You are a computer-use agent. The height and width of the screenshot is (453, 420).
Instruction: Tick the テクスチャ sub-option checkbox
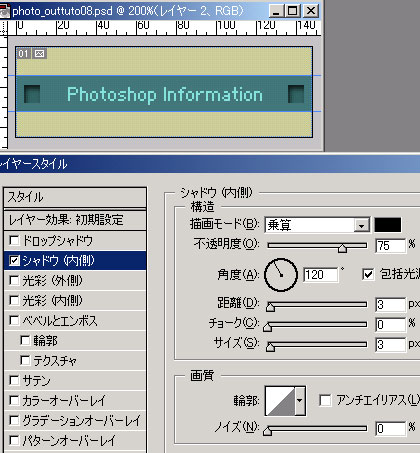coord(25,360)
